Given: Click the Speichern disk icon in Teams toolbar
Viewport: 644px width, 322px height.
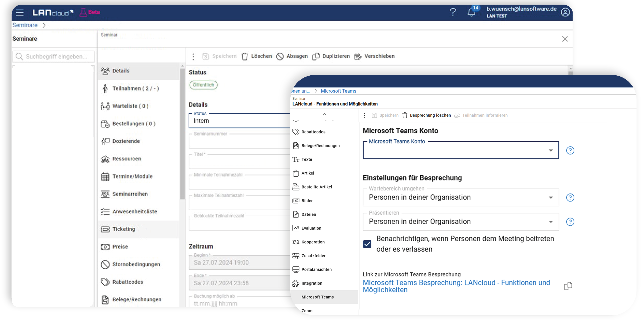Looking at the screenshot, I should 374,115.
